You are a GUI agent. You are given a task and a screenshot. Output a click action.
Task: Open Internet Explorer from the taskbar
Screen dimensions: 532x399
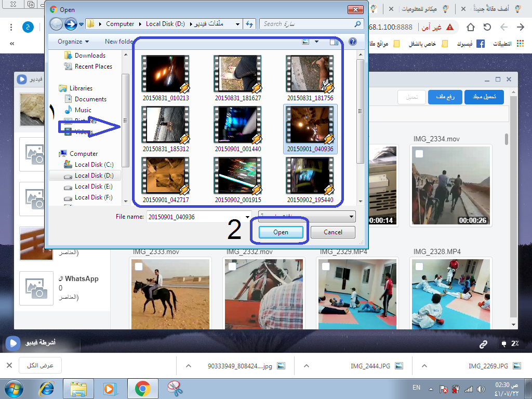coord(47,388)
